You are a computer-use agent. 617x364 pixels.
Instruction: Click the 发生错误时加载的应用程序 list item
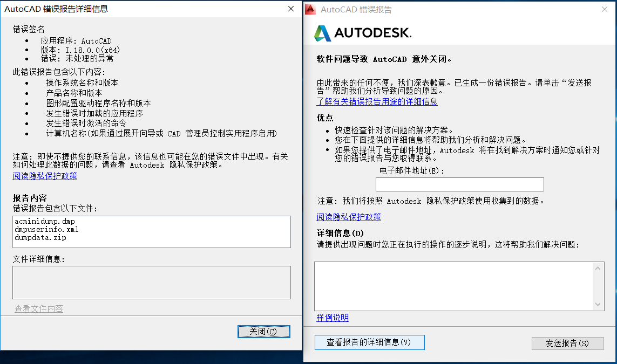[x=94, y=114]
